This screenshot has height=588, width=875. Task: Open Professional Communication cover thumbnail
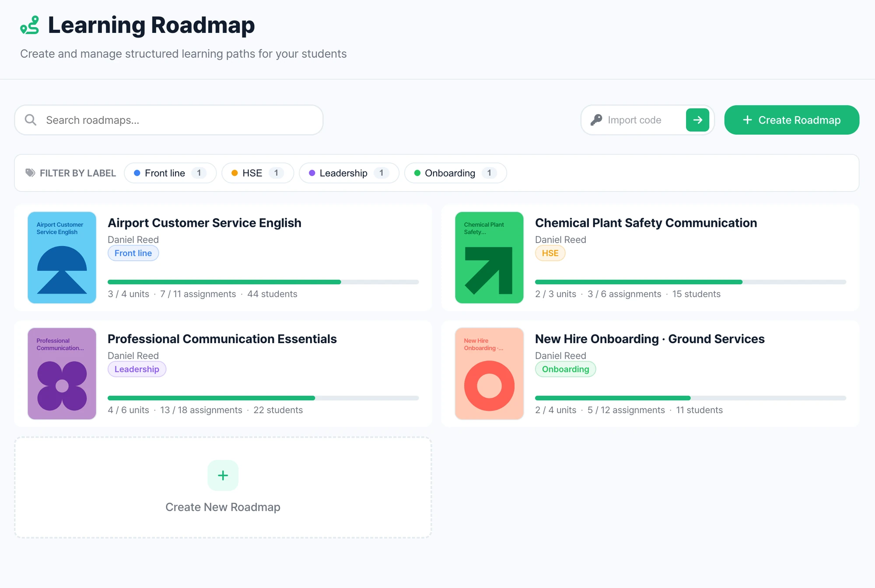click(x=62, y=374)
